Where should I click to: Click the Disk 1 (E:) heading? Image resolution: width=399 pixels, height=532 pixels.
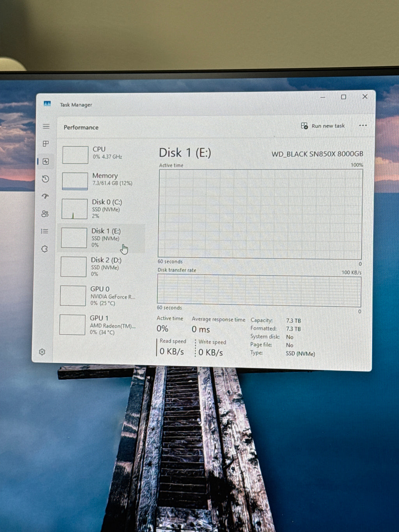(185, 153)
